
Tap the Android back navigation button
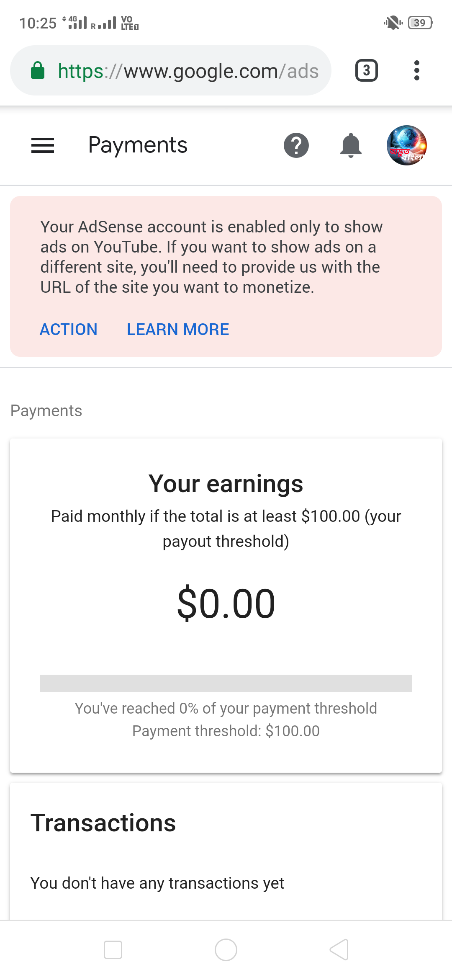(x=339, y=949)
